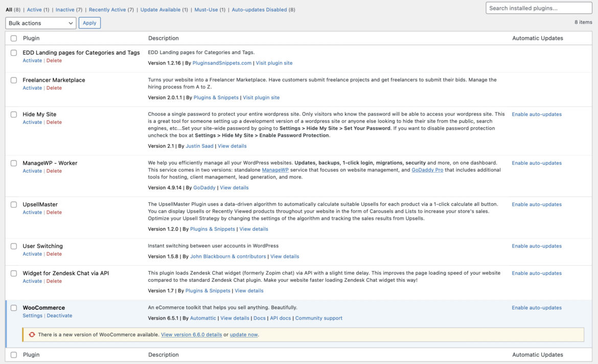Open WooCommerce Settings

32,315
